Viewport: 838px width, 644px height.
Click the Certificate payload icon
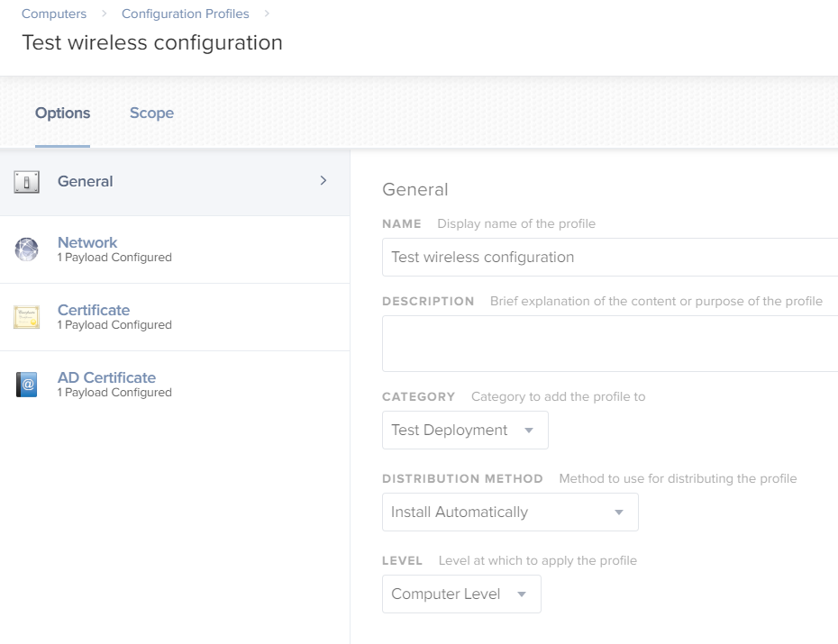(27, 317)
